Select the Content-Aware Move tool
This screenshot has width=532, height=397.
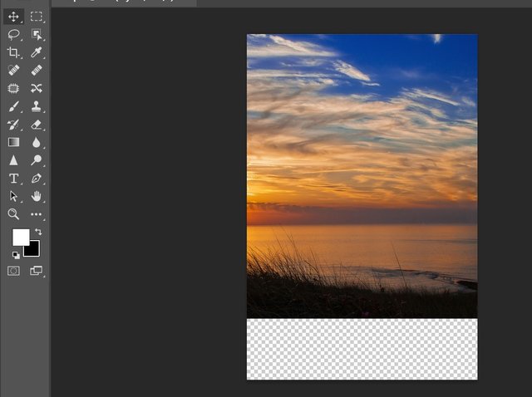(37, 89)
